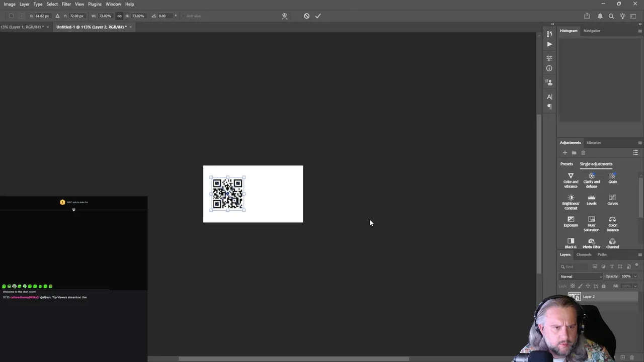Open the Actions play icon in side dock
Screen dimensions: 644x362
[x=549, y=44]
